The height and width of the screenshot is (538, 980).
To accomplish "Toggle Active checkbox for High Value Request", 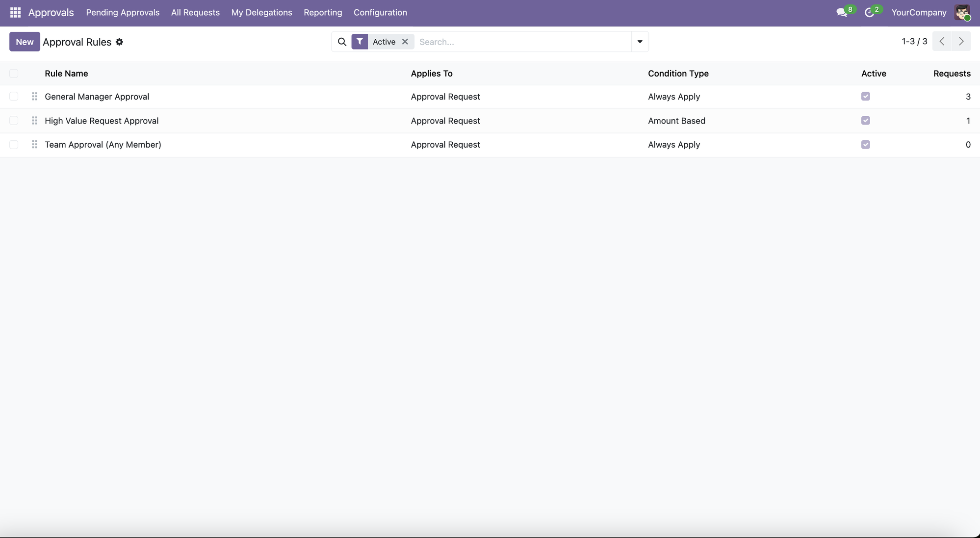I will point(865,121).
